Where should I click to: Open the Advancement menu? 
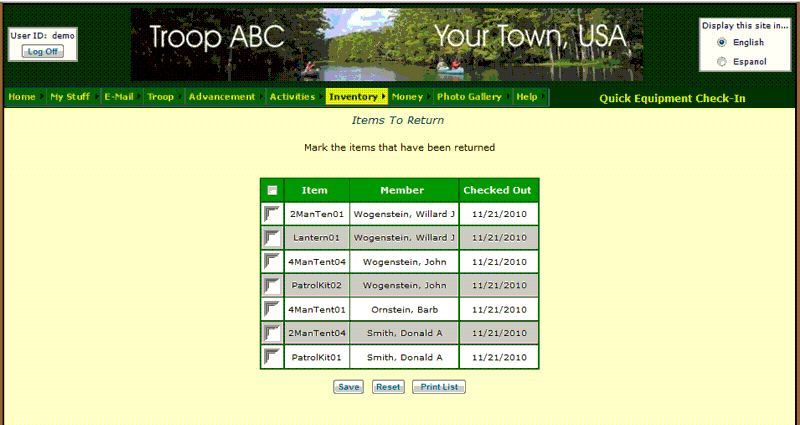tap(225, 96)
